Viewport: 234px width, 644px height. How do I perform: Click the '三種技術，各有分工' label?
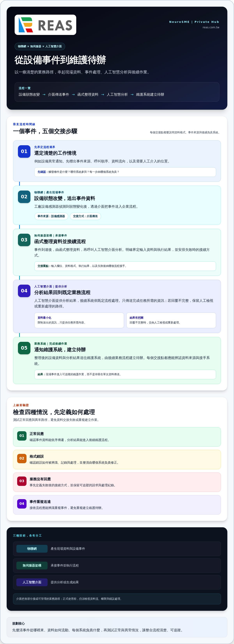[x=27, y=535]
